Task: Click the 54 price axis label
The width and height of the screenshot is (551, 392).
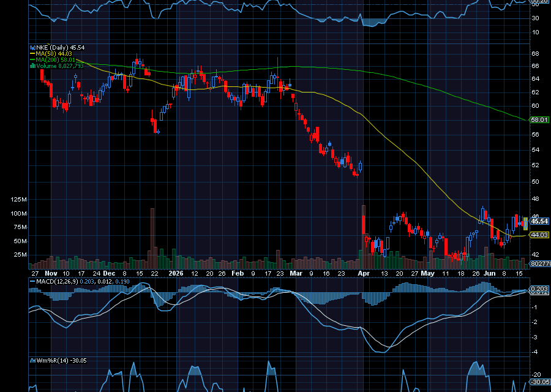Action: 535,150
